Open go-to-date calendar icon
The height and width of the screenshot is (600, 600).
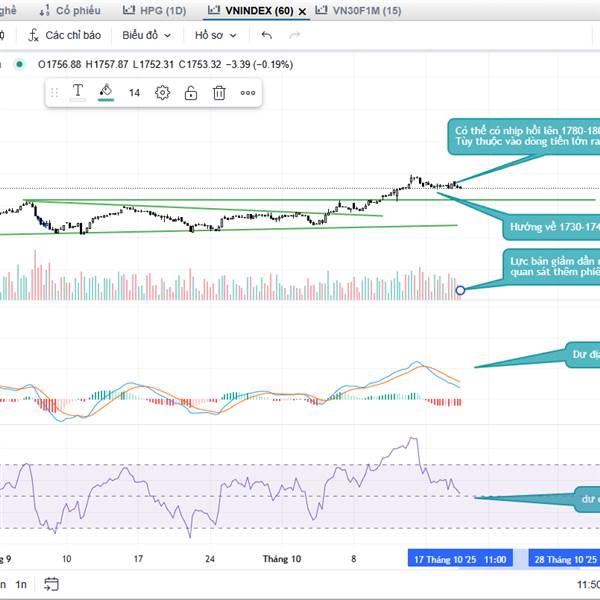(x=52, y=584)
